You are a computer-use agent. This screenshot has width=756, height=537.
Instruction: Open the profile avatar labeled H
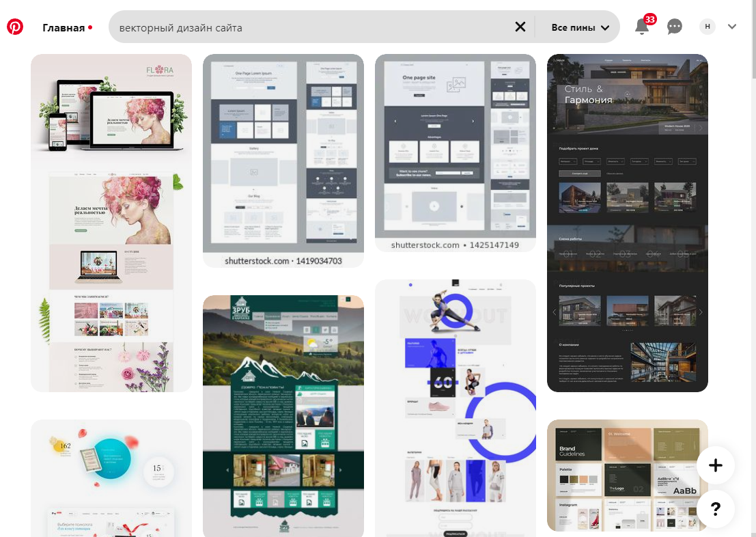coord(708,27)
